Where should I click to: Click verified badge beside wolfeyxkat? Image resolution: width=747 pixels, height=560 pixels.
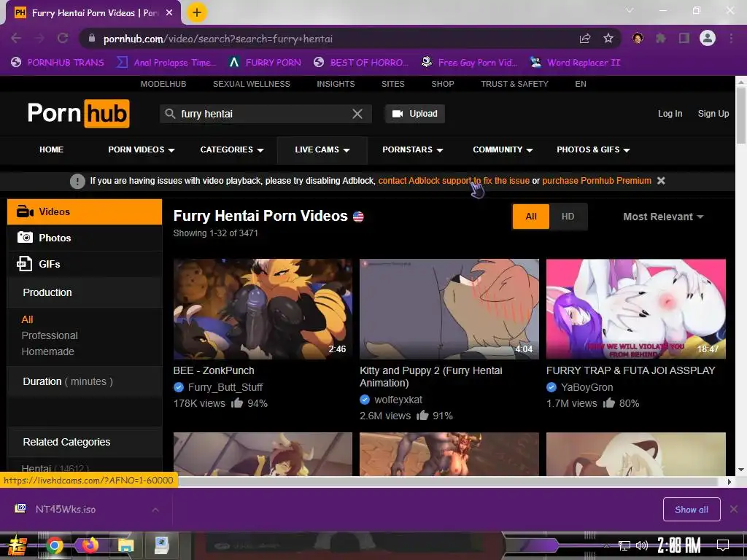[365, 400]
